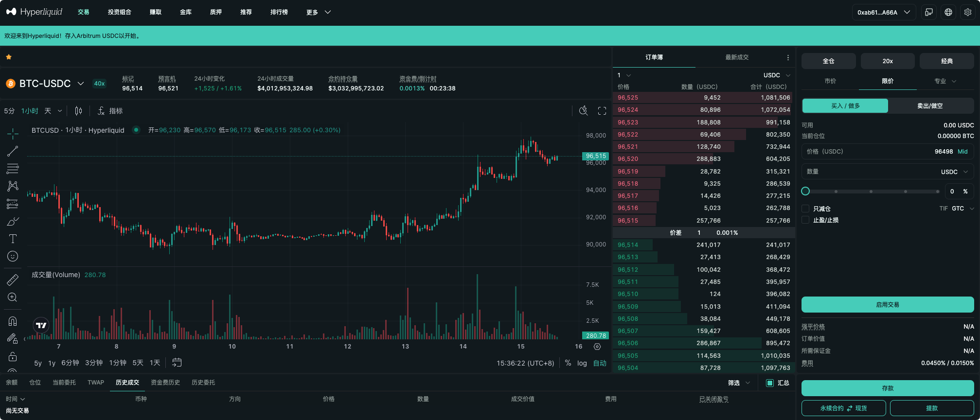Select the trend line drawing tool
Viewport: 980px width, 420px height.
point(13,151)
